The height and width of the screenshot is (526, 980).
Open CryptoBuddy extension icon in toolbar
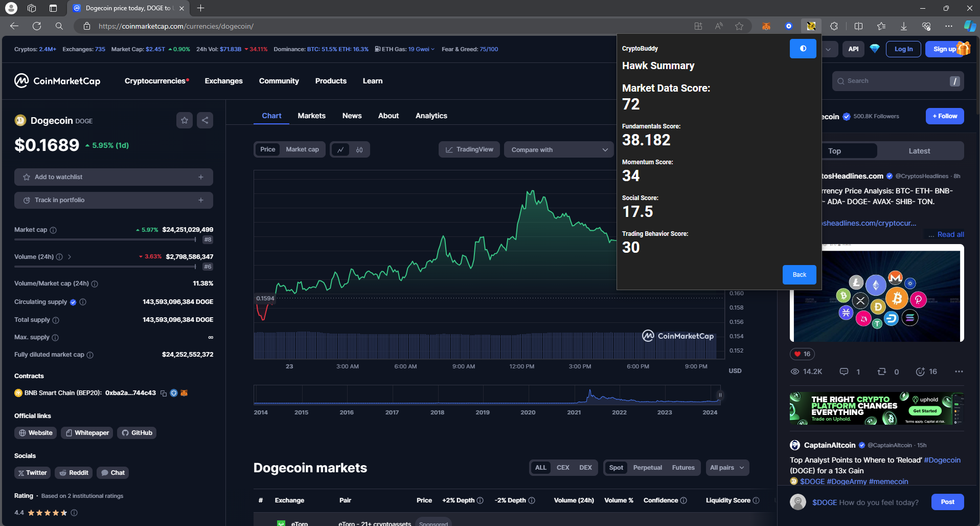[811, 26]
